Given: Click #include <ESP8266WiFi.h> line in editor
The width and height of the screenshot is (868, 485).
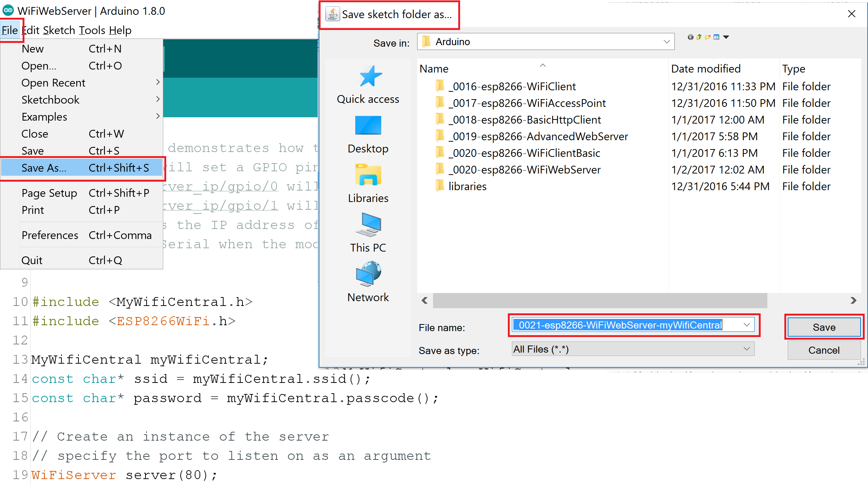Looking at the screenshot, I should (134, 321).
